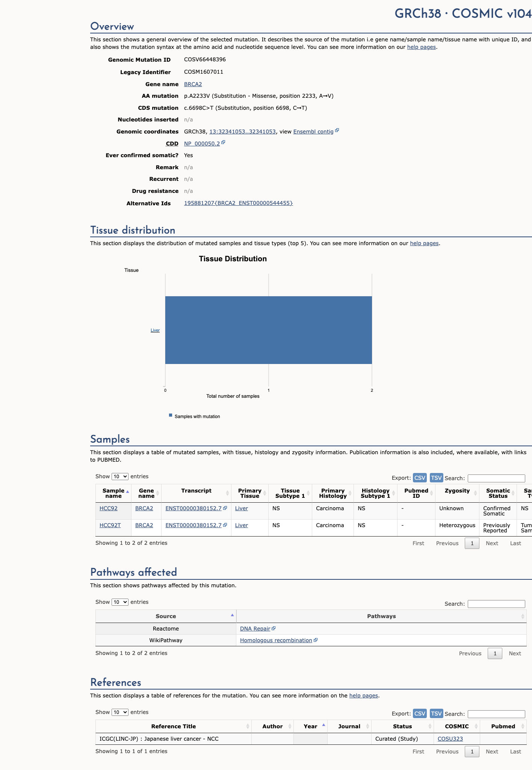Sort Samples table by Sample name arrow
The image size is (532, 770).
coord(127,492)
